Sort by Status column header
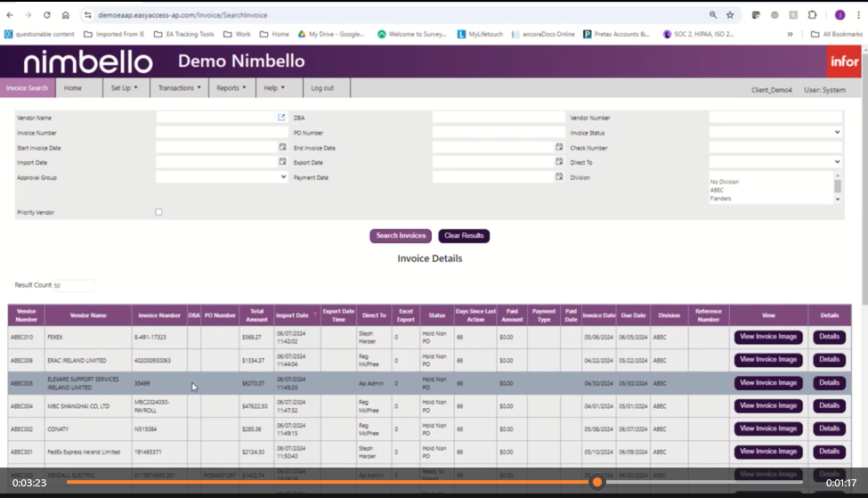Screen dimensions: 868x498 coord(437,315)
